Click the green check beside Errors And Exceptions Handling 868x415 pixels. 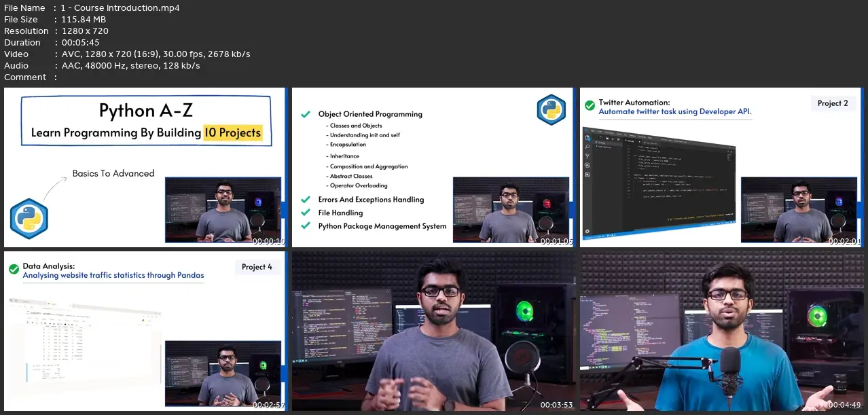coord(306,200)
